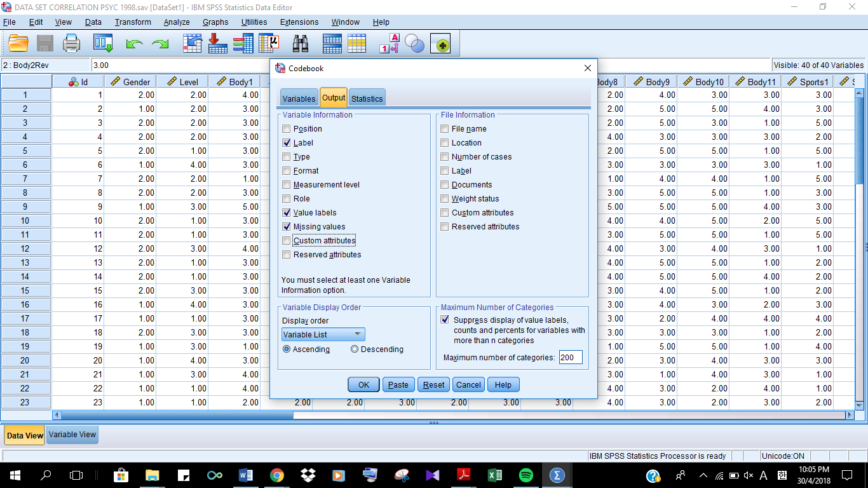868x488 pixels.
Task: Enable the Role checkbox
Action: point(287,199)
